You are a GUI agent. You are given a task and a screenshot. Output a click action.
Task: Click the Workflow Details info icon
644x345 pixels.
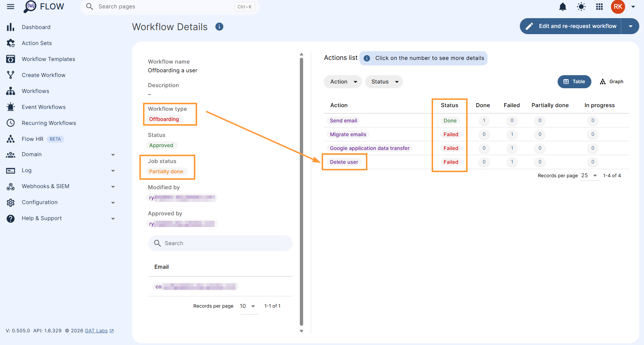219,27
